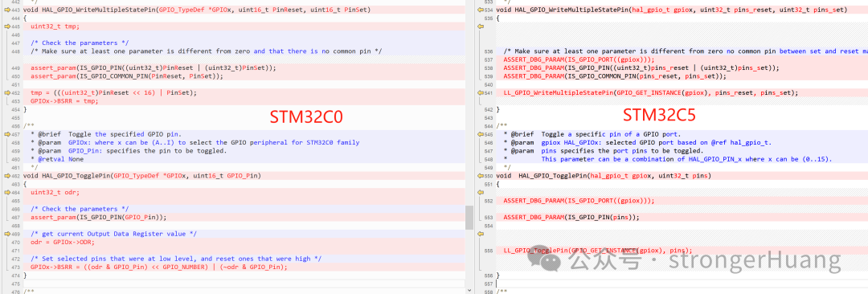This screenshot has height=294, width=868.
Task: Click the 'Make sure at least one' comment, line 536
Action: pyautogui.click(x=686, y=51)
